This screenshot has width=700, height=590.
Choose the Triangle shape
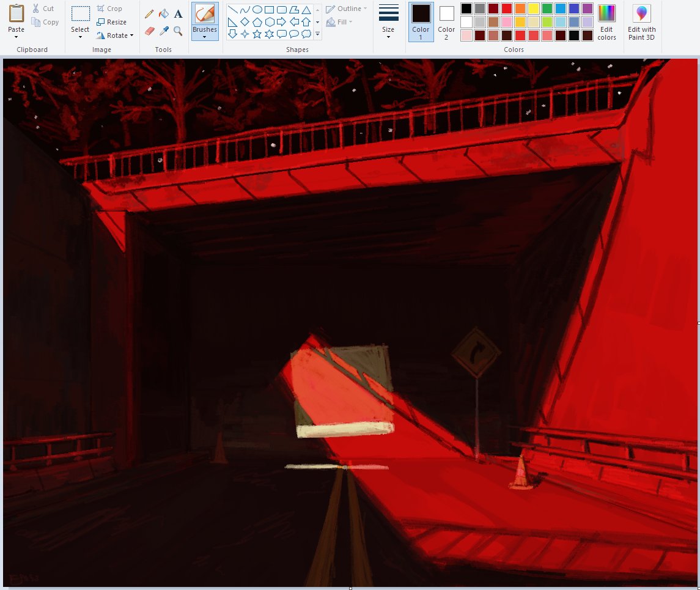pos(306,10)
